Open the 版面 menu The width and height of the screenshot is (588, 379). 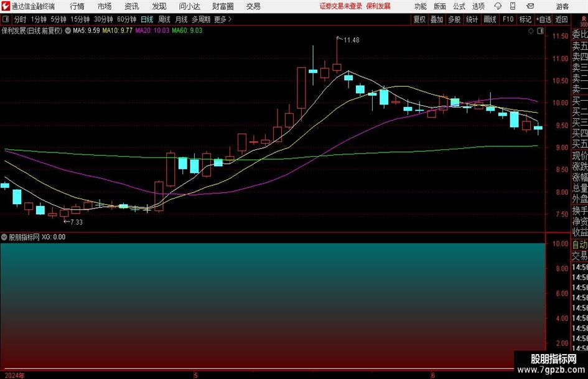(x=439, y=6)
